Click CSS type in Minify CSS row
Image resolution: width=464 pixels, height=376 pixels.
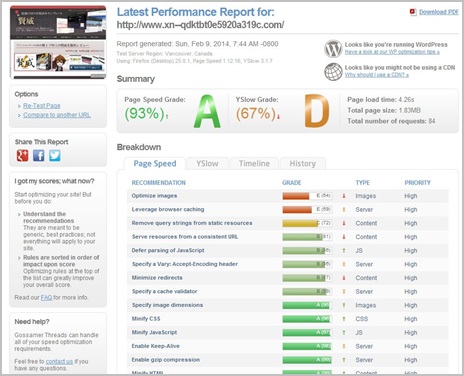click(362, 319)
